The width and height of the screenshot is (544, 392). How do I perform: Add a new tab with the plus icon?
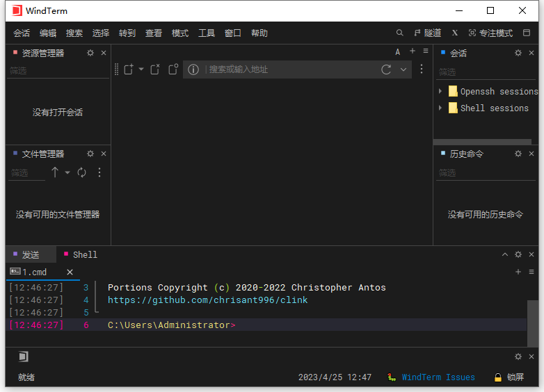pyautogui.click(x=413, y=51)
